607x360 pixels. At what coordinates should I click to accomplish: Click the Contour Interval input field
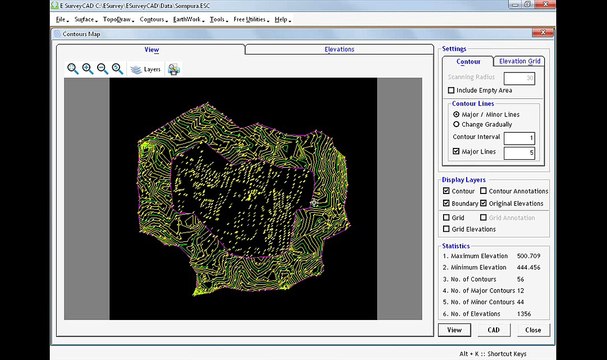[519, 138]
